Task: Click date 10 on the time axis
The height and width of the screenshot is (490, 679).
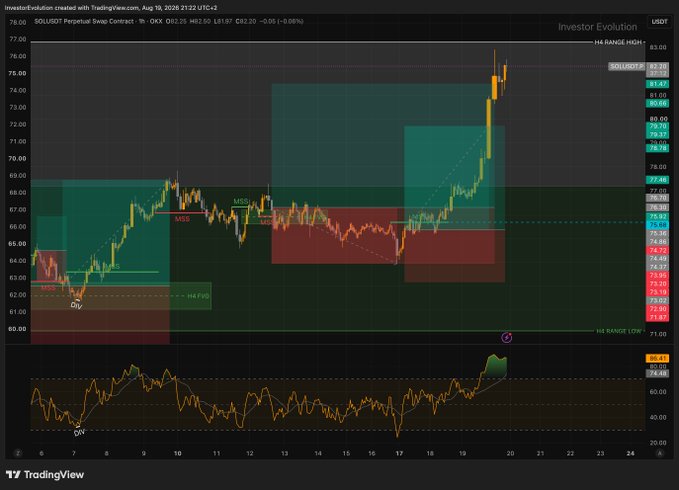Action: (x=178, y=453)
